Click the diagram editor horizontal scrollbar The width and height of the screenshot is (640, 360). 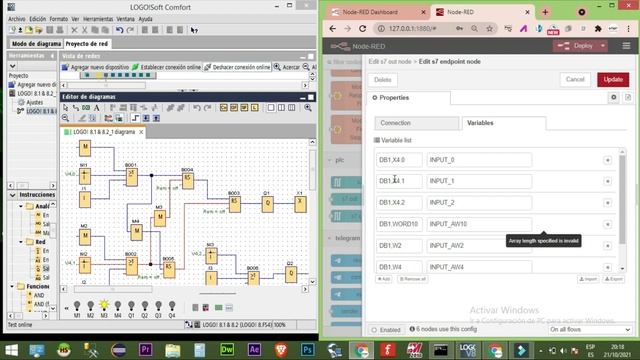(x=113, y=289)
